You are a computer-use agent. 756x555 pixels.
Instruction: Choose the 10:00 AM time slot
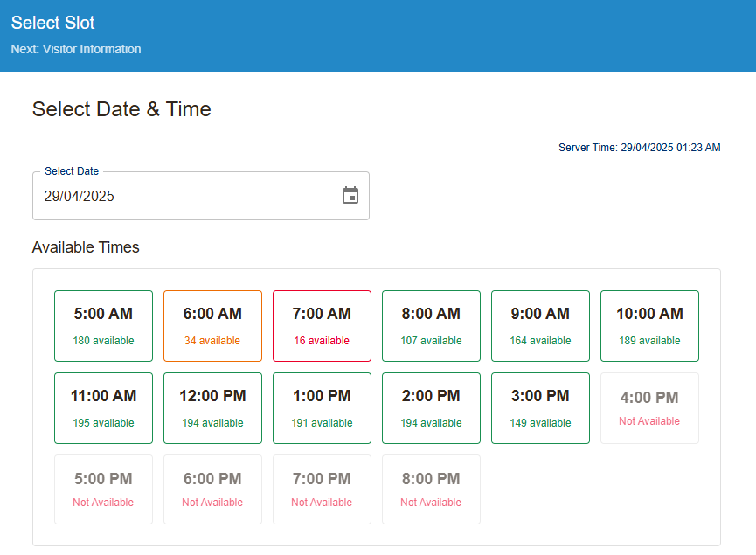[x=649, y=325]
